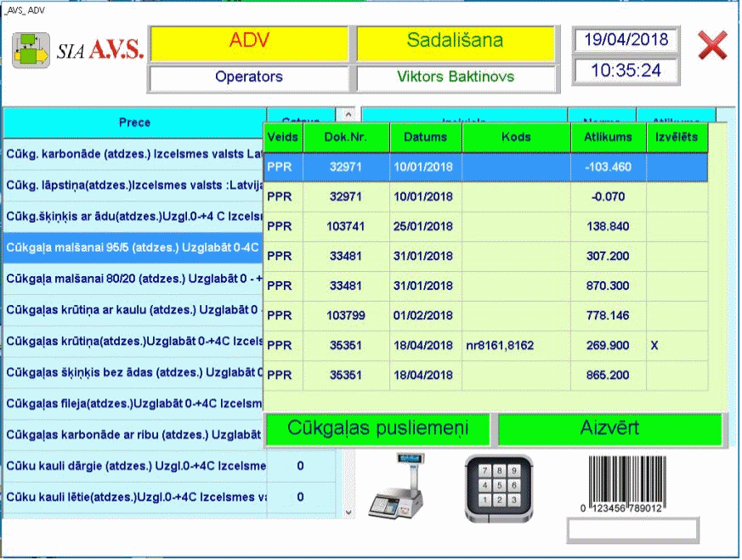Image resolution: width=742 pixels, height=560 pixels.
Task: Select product Cūkg.šķiņķis ar ādu
Action: [133, 217]
